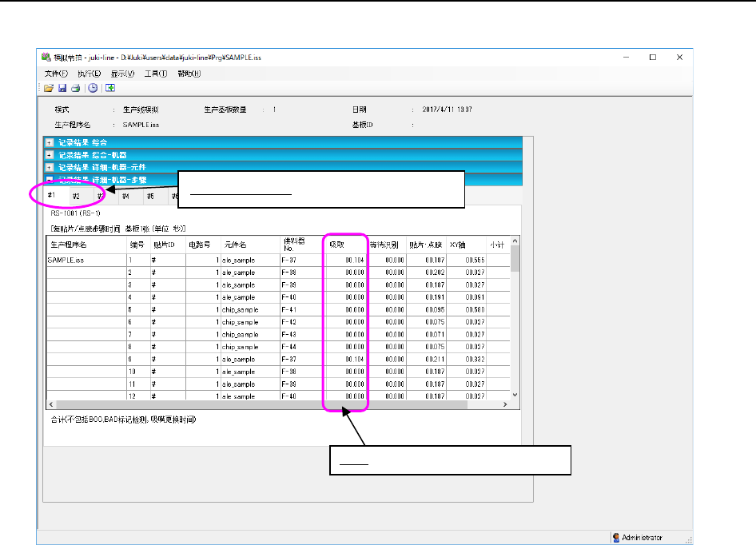
Task: Expand the 记录结果 综合-机器 section
Action: point(50,155)
